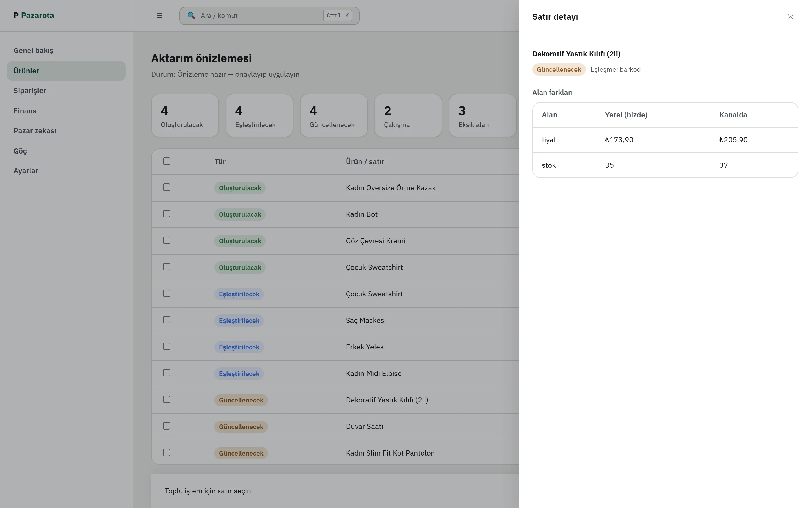
Task: Select the Oluşturulacak summary card
Action: [x=185, y=116]
